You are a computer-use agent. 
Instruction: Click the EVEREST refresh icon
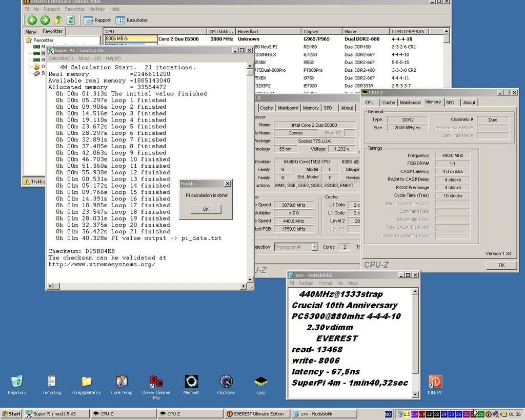(x=71, y=20)
